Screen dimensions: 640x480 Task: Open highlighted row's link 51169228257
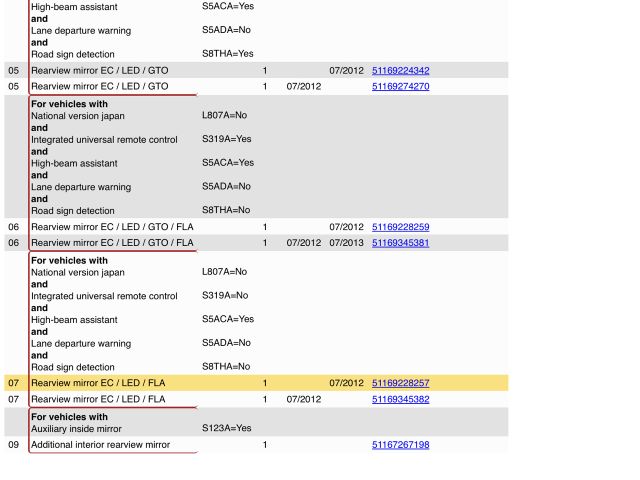[x=400, y=383]
